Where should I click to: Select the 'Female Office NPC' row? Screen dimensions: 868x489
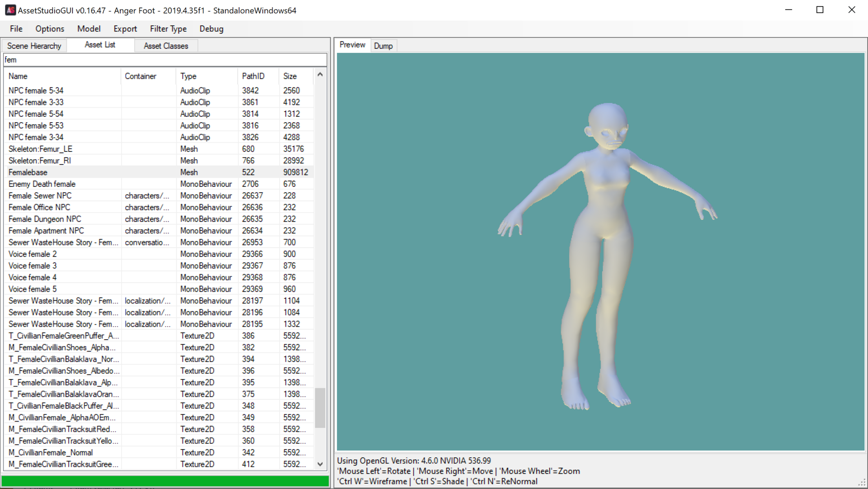(159, 208)
